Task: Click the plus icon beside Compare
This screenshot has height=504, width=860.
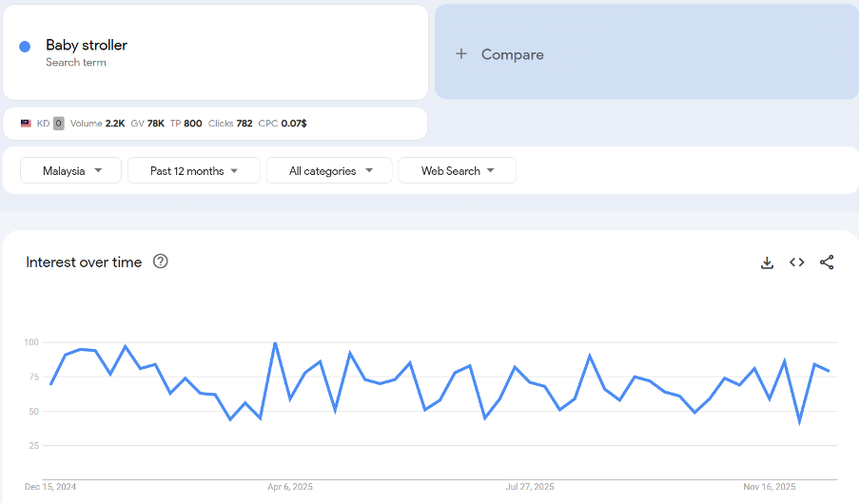Action: 461,54
